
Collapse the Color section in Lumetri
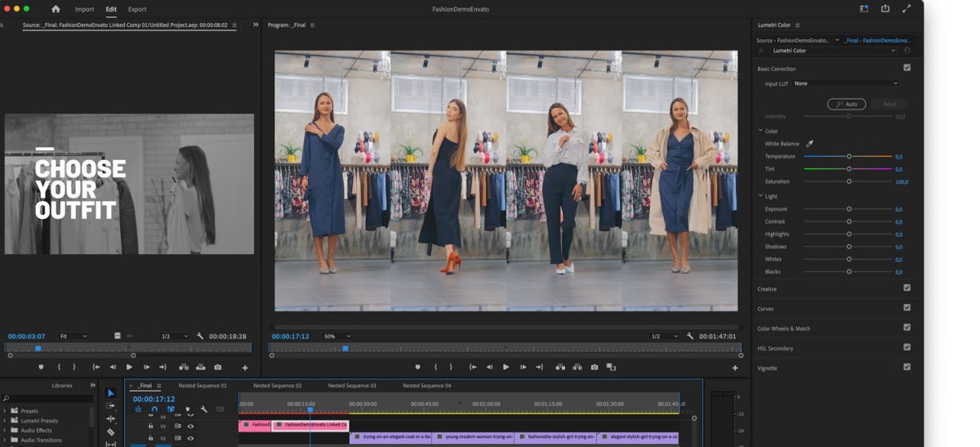coord(761,131)
